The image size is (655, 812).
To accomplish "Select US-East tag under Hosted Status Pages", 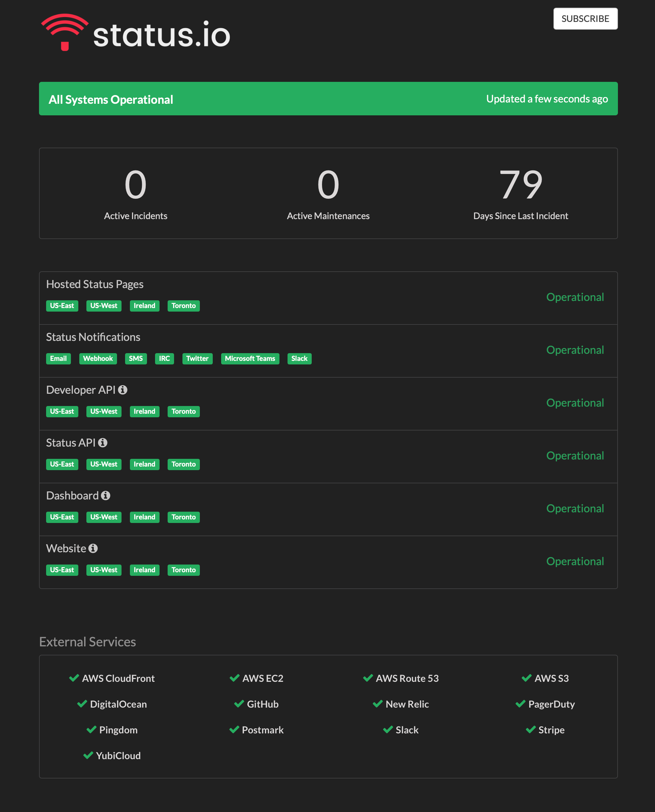I will (62, 305).
